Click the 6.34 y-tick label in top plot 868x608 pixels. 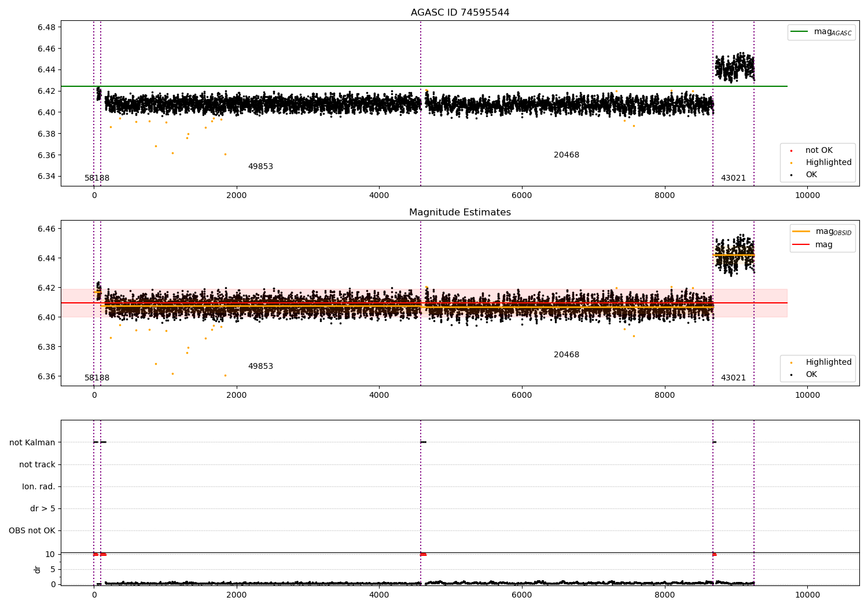pyautogui.click(x=46, y=177)
